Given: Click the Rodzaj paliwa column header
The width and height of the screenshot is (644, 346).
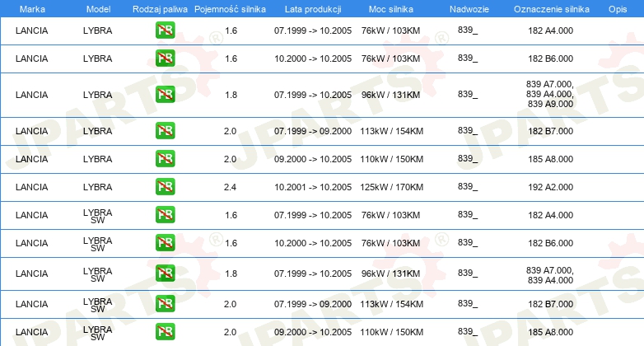Looking at the screenshot, I should coord(161,9).
